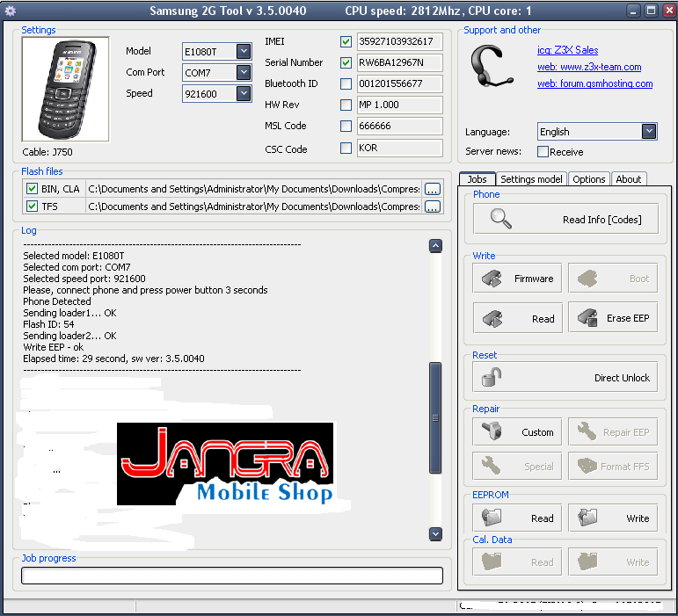Uncheck the Serial Number checkbox
678x616 pixels.
pyautogui.click(x=346, y=62)
